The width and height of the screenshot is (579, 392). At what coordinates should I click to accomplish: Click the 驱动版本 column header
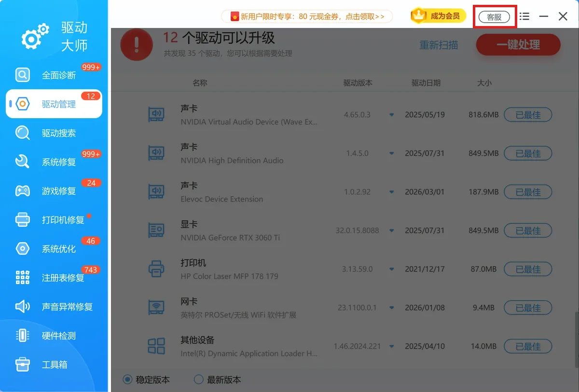(x=358, y=83)
